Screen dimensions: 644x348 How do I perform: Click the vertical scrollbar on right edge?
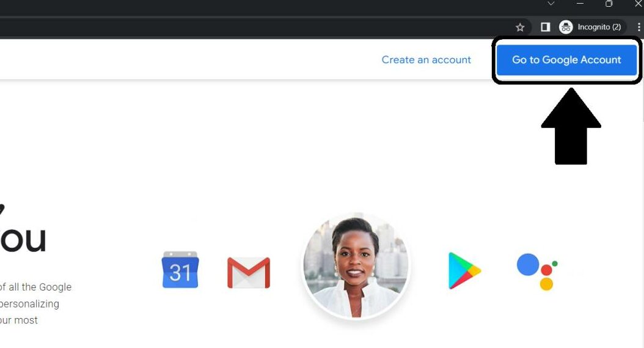pos(642,193)
